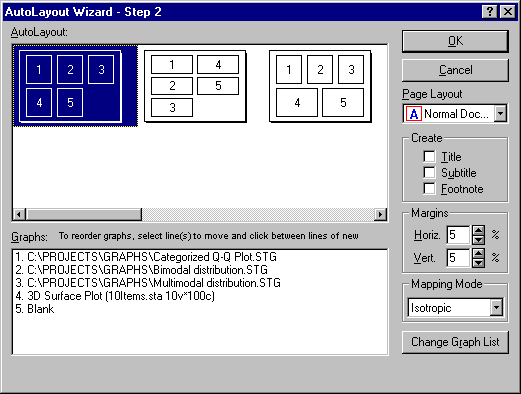521x394 pixels.
Task: Choose the two-column 1-2-3/4-5 layout thumbnail
Action: coord(195,86)
